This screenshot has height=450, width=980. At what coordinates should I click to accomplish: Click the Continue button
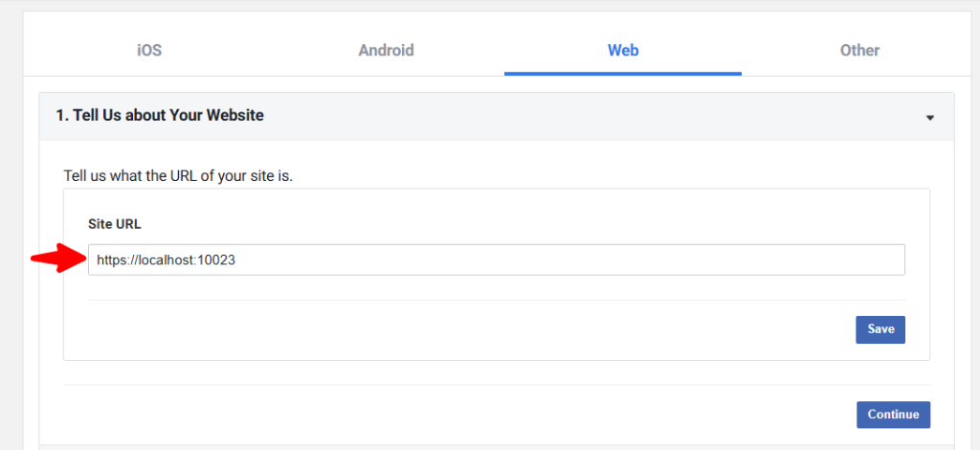(x=893, y=415)
